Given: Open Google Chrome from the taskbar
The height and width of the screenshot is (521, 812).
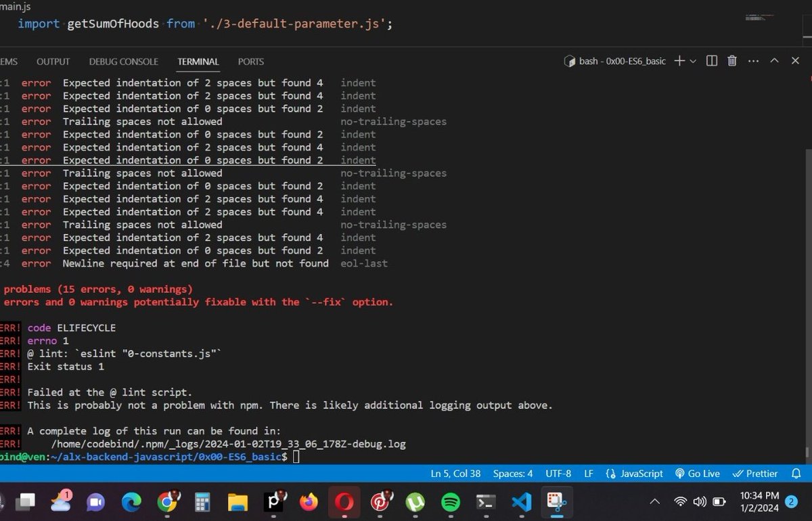Looking at the screenshot, I should pos(167,502).
